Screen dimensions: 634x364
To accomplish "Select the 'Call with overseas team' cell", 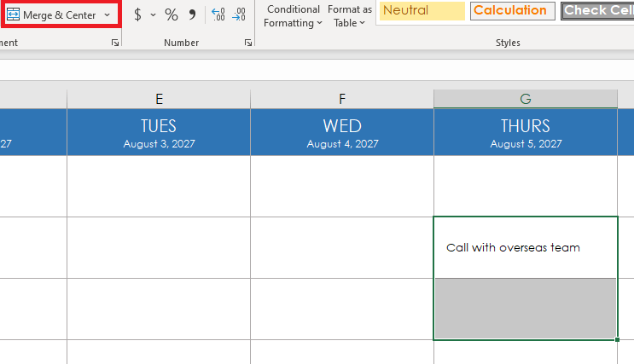I will click(526, 248).
